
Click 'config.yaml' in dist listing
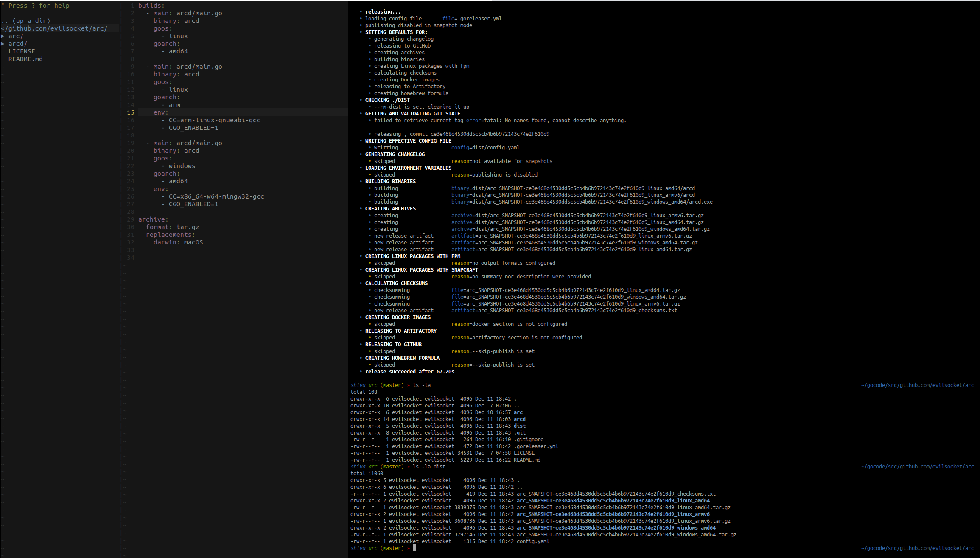tap(533, 541)
